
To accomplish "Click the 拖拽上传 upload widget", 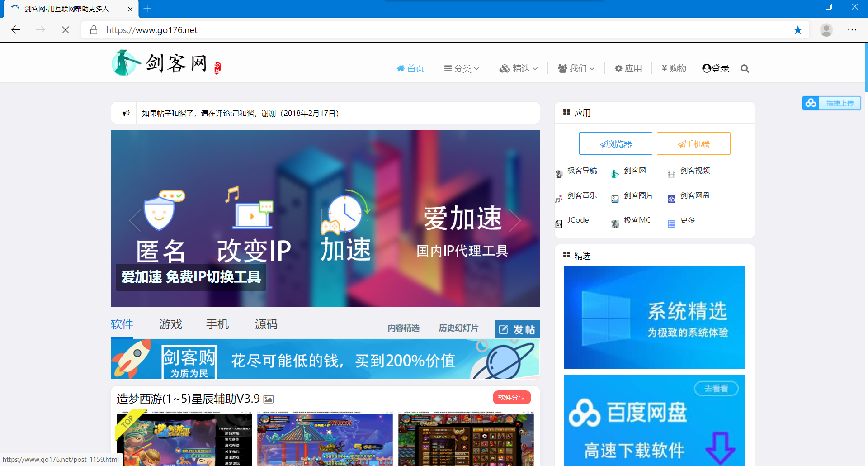I will point(831,103).
